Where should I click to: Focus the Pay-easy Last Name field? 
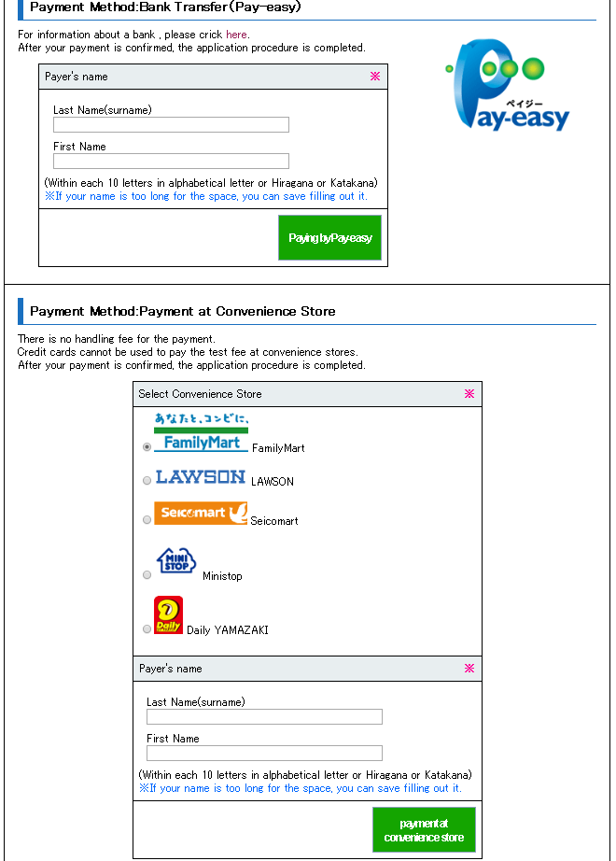click(x=171, y=124)
